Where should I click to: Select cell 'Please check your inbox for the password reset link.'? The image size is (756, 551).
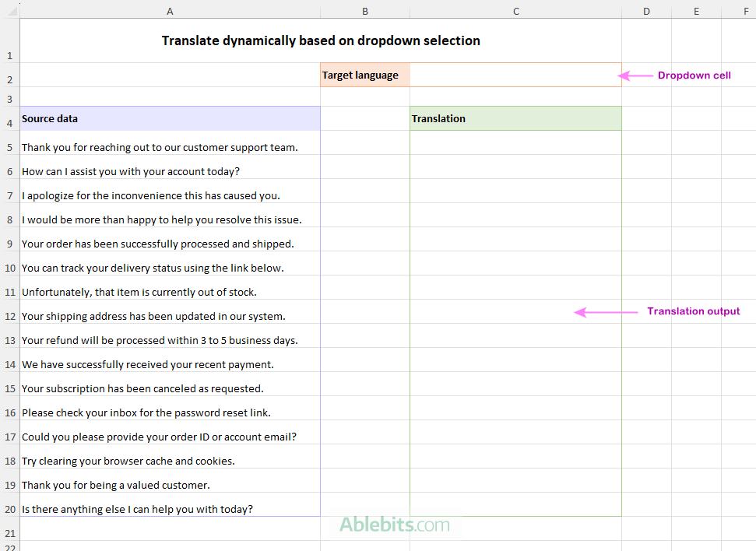click(x=170, y=408)
